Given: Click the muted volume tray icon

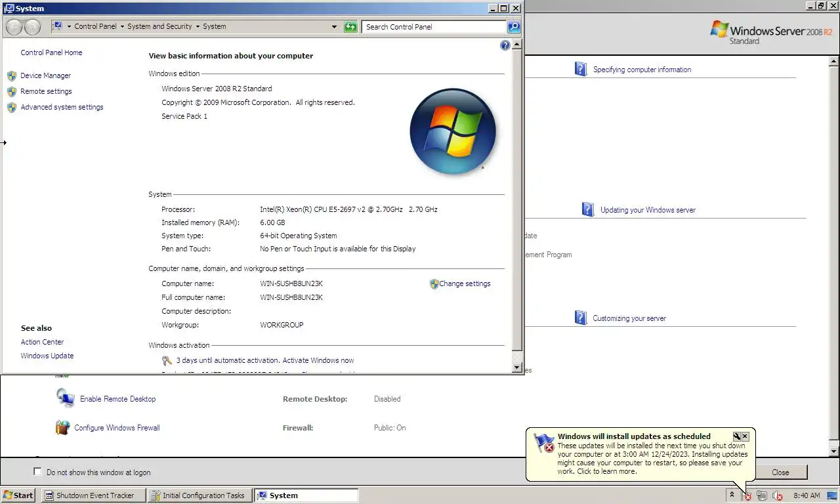Looking at the screenshot, I should 778,496.
